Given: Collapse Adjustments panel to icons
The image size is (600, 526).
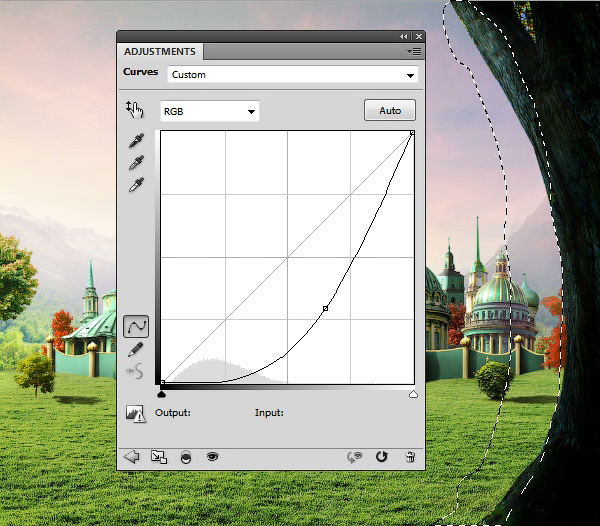Looking at the screenshot, I should (x=404, y=36).
